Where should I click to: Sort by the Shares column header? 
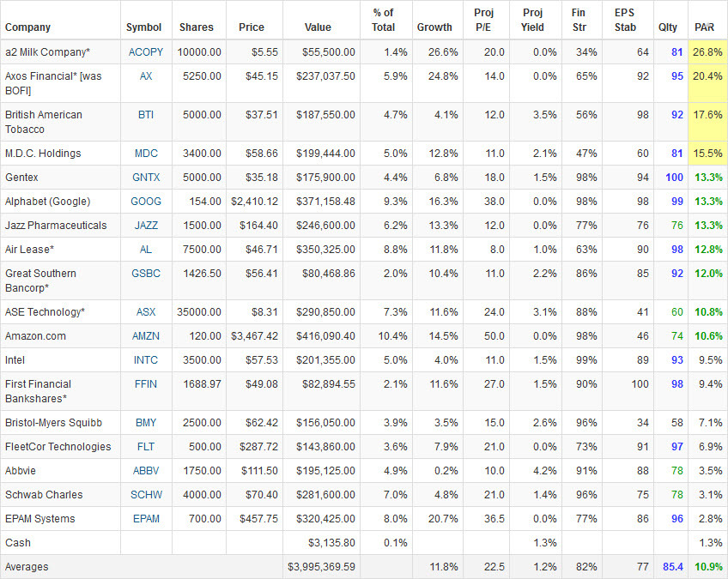197,27
